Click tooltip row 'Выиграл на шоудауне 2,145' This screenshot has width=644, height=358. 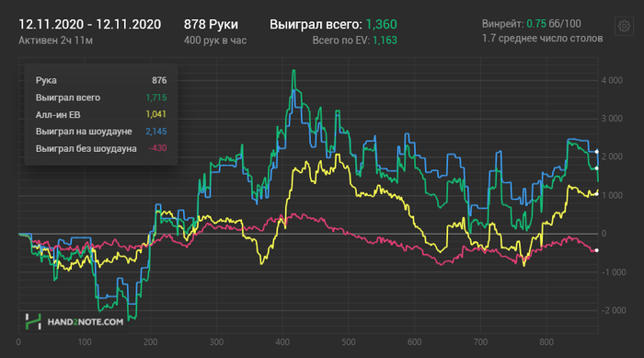tap(101, 132)
